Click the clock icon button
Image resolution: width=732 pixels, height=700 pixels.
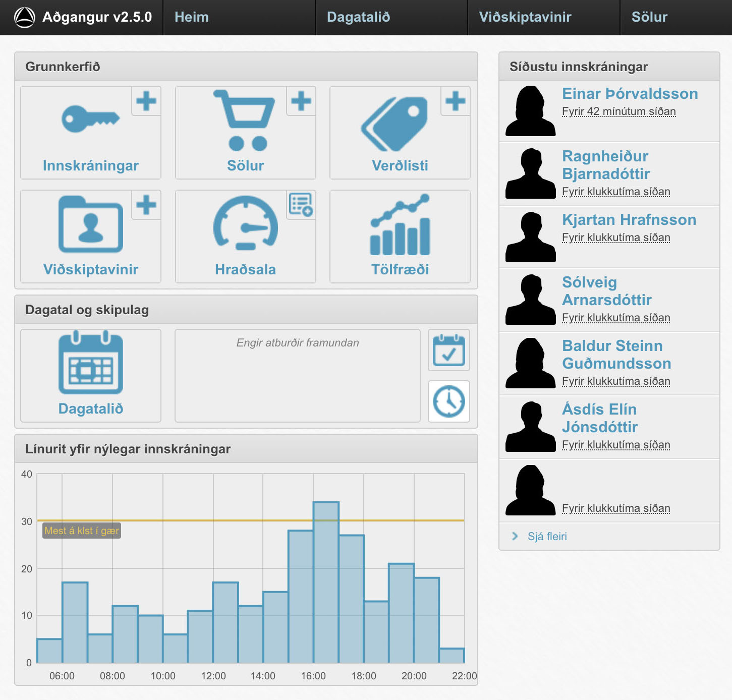448,401
